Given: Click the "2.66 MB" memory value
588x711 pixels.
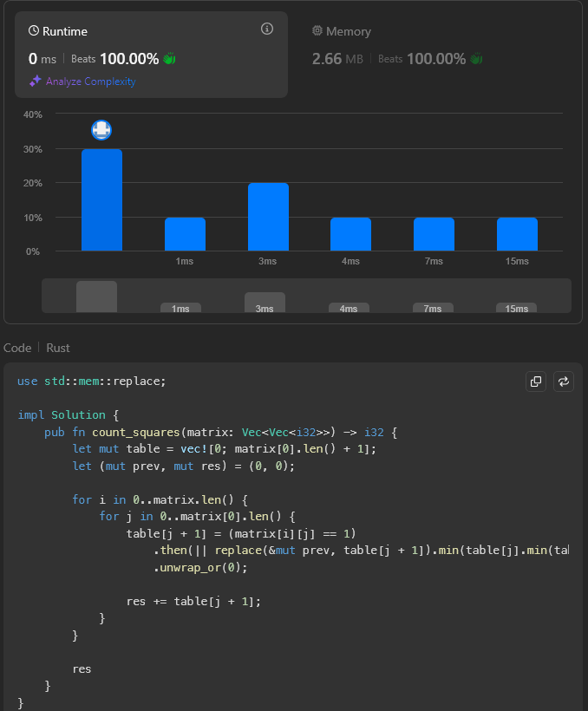Looking at the screenshot, I should click(337, 58).
